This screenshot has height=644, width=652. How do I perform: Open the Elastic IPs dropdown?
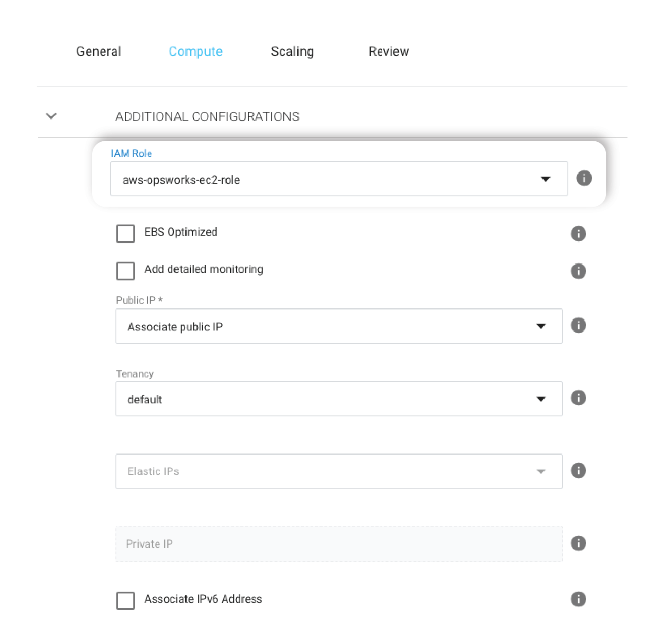point(339,471)
